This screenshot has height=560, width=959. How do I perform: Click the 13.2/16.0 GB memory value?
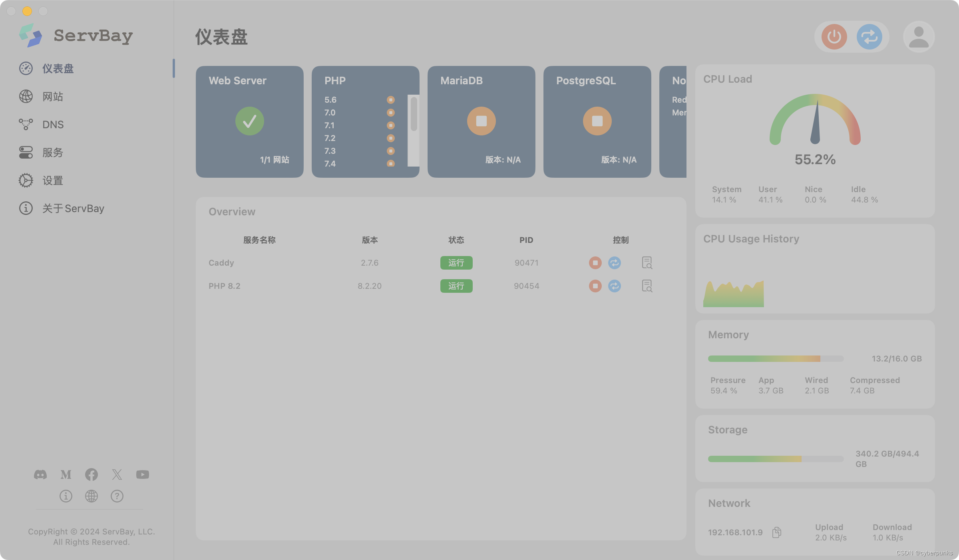pos(897,359)
